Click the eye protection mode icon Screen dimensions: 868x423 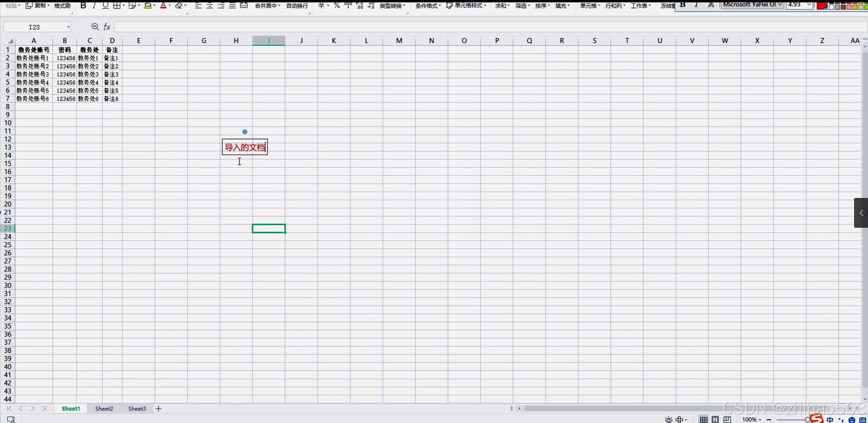pos(668,420)
